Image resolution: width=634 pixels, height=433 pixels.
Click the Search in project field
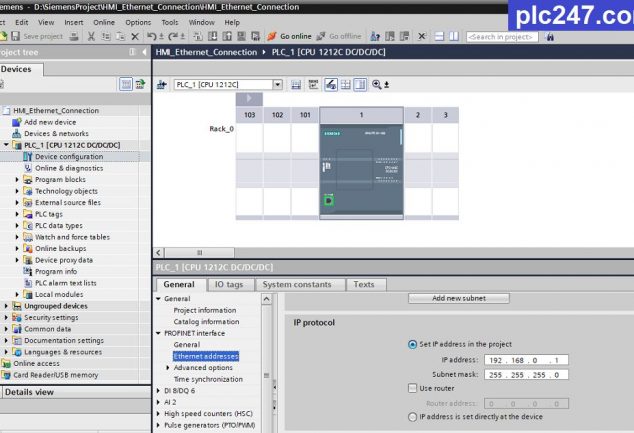tap(502, 37)
